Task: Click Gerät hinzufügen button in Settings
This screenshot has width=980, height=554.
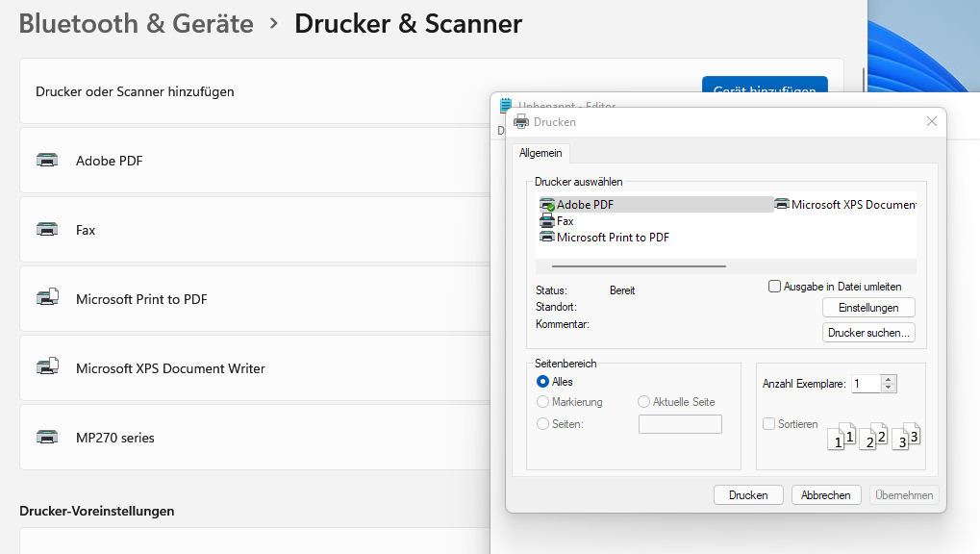Action: click(765, 85)
